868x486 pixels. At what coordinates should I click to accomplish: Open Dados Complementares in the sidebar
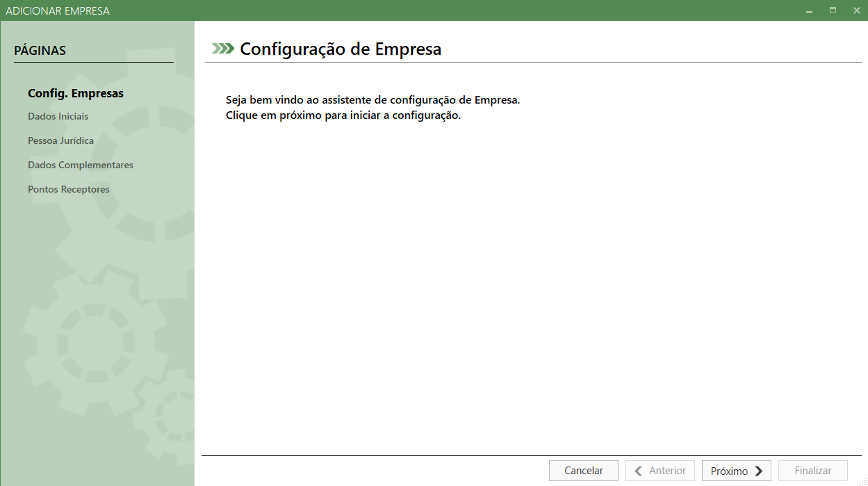coord(81,165)
